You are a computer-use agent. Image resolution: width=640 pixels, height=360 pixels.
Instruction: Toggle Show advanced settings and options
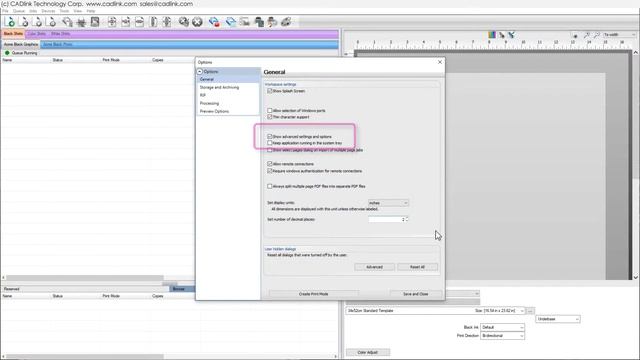pyautogui.click(x=270, y=137)
